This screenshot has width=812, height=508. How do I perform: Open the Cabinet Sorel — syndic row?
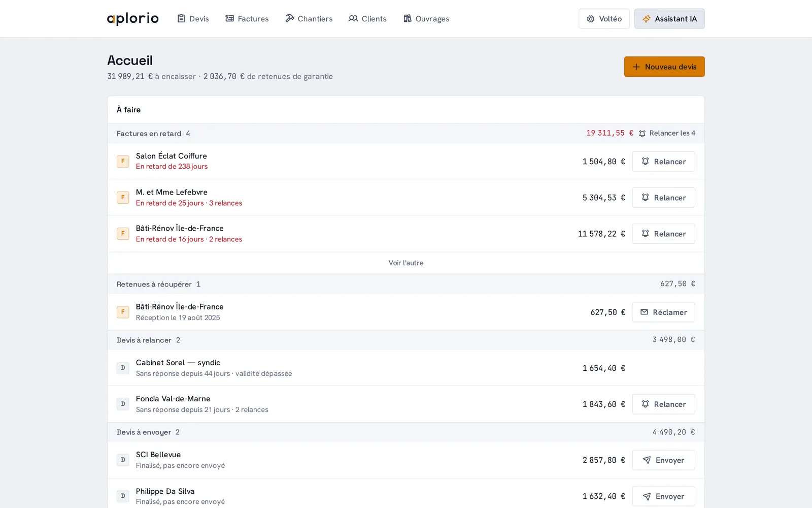pyautogui.click(x=406, y=368)
